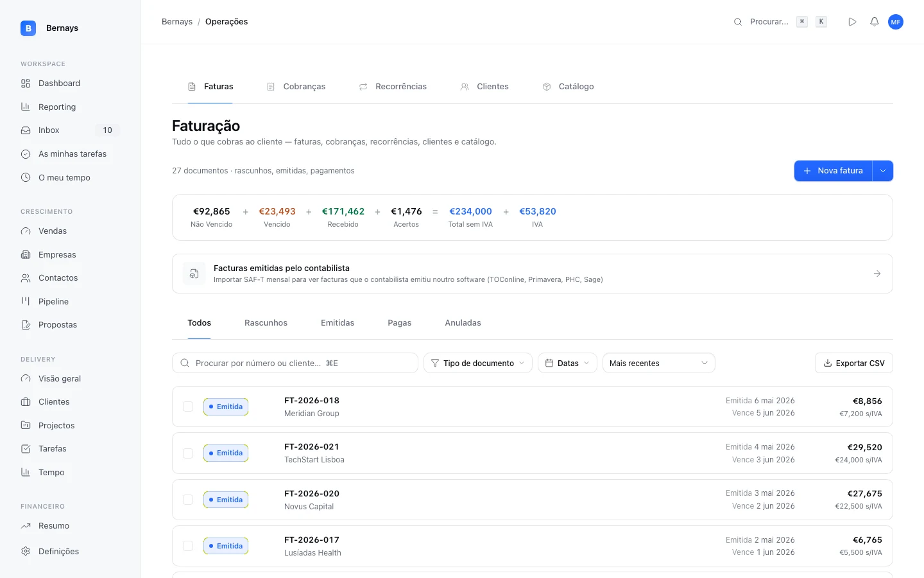Select checkbox for invoice FT-2026-018
The height and width of the screenshot is (578, 924).
coord(188,407)
